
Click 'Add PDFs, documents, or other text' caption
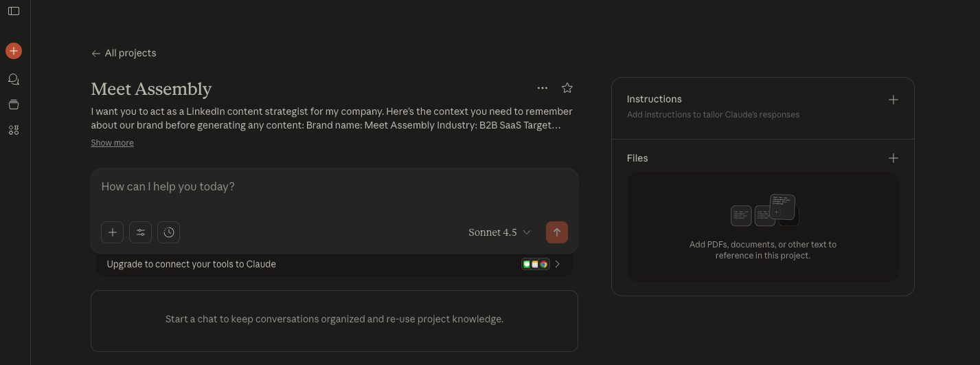[x=763, y=250]
